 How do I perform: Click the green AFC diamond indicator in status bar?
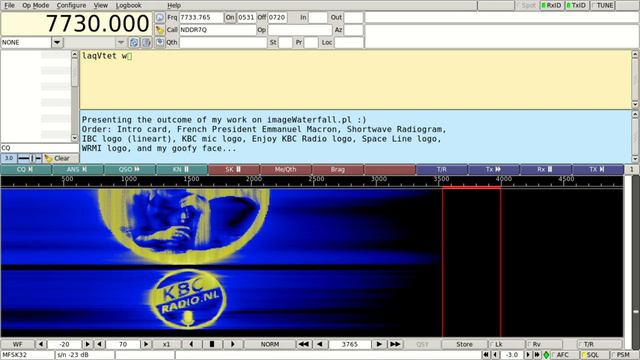(546, 355)
